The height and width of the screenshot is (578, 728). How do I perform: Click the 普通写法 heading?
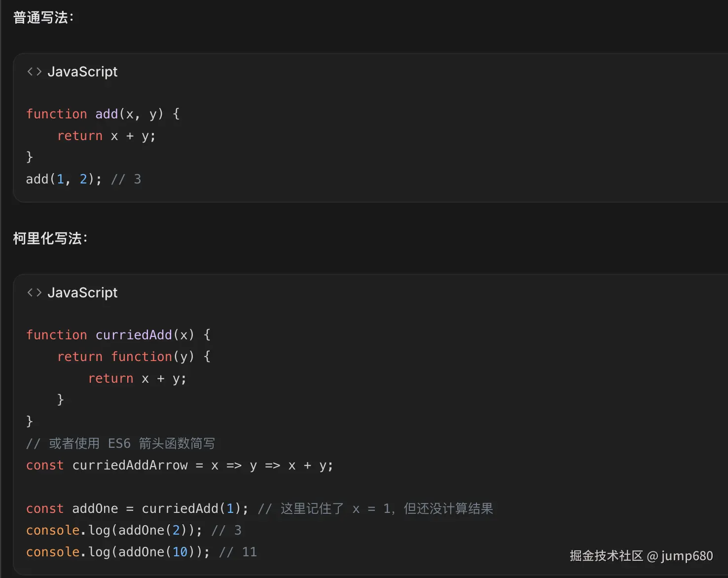43,18
